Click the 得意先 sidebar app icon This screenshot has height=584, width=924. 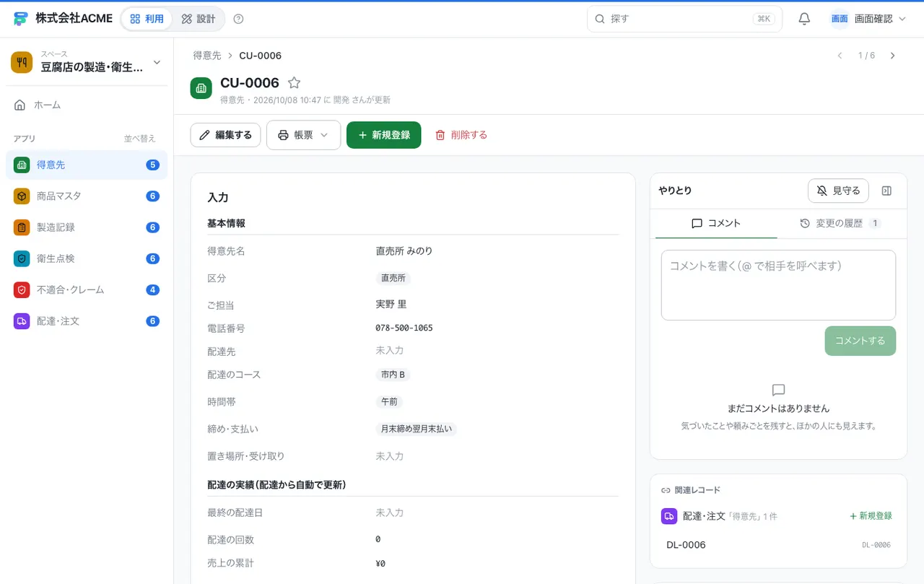point(22,165)
